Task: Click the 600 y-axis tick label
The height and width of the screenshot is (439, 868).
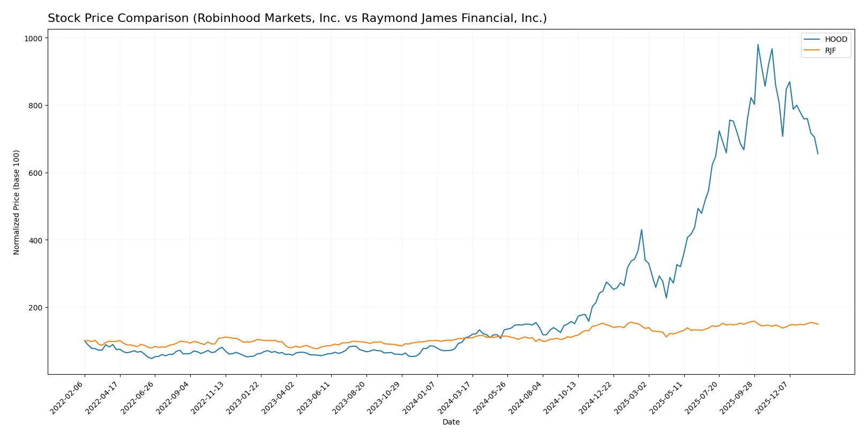Action: click(x=35, y=173)
